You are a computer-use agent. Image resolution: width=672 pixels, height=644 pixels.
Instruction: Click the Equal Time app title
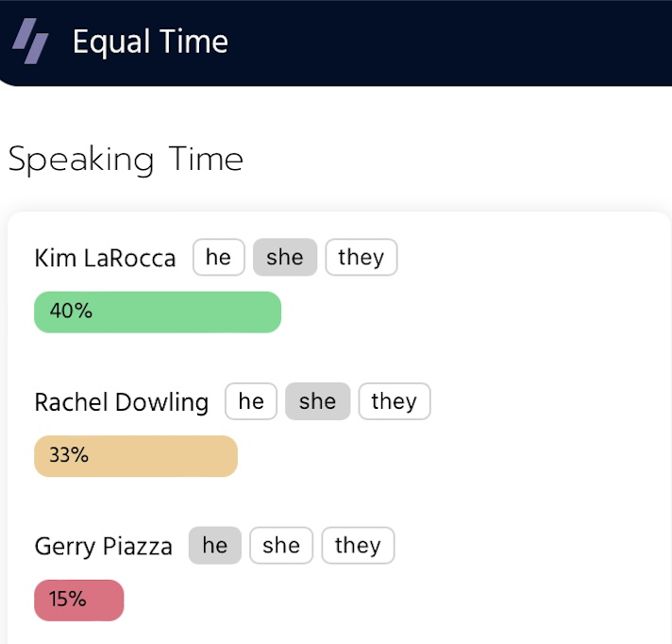click(x=150, y=42)
